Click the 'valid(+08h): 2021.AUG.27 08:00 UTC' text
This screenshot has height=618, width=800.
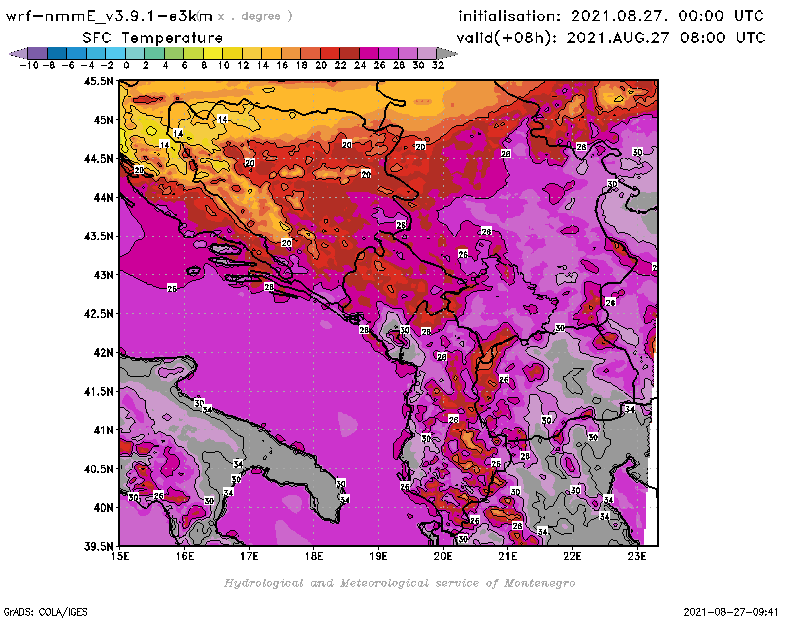pos(611,37)
